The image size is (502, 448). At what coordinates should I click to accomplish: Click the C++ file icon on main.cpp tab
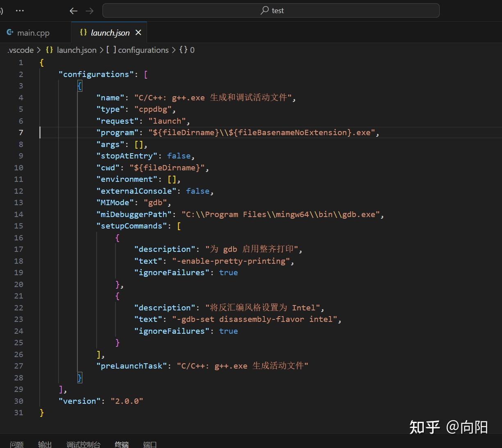[x=10, y=32]
